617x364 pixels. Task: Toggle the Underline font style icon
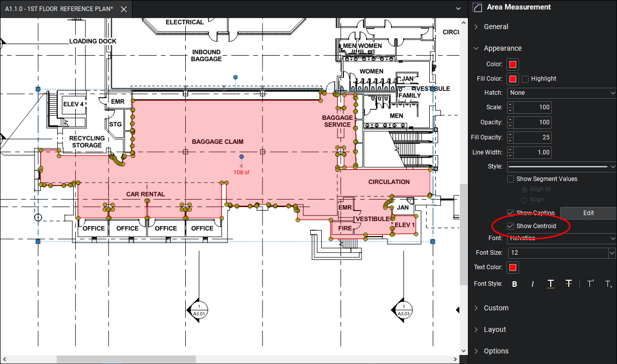(x=551, y=284)
